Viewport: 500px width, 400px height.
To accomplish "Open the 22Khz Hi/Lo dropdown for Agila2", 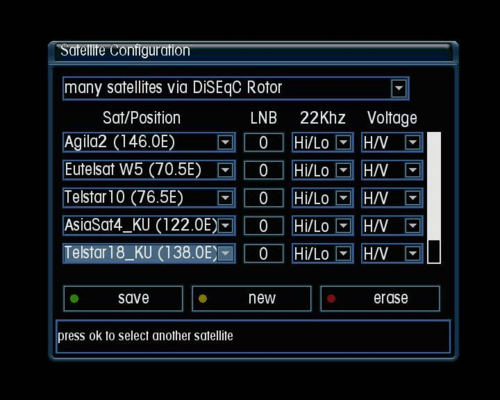I will point(322,143).
